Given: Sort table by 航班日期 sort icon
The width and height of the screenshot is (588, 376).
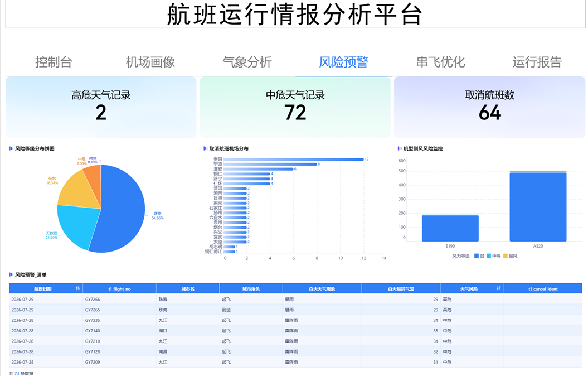Looking at the screenshot, I should pos(78,288).
